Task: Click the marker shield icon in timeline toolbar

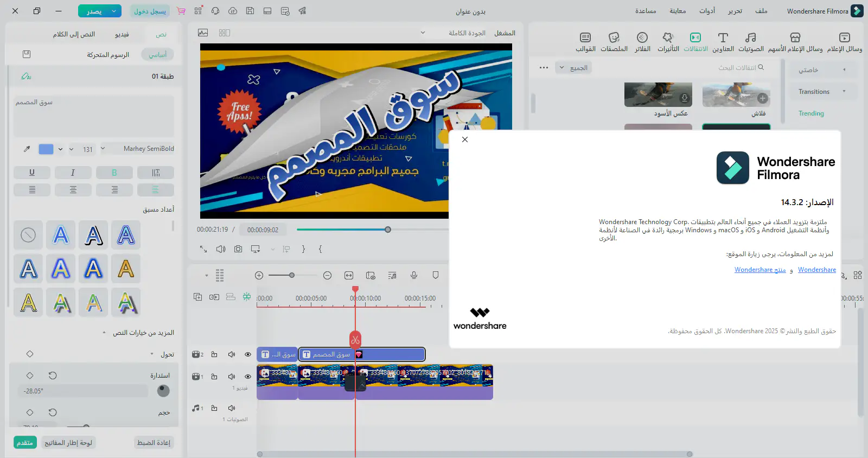Action: click(x=436, y=275)
